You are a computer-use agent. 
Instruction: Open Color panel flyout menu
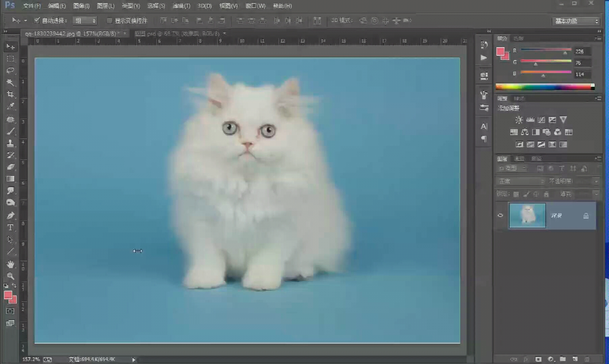[x=598, y=38]
